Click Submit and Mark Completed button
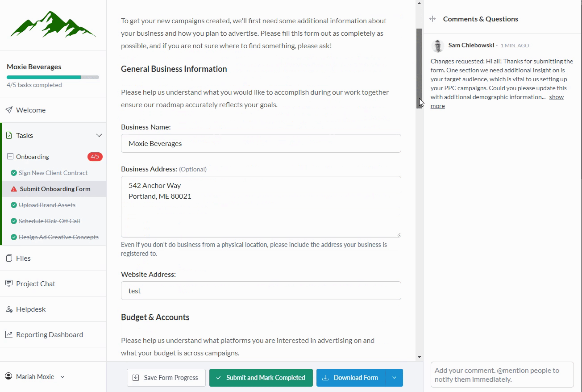This screenshot has width=582, height=392. [261, 378]
